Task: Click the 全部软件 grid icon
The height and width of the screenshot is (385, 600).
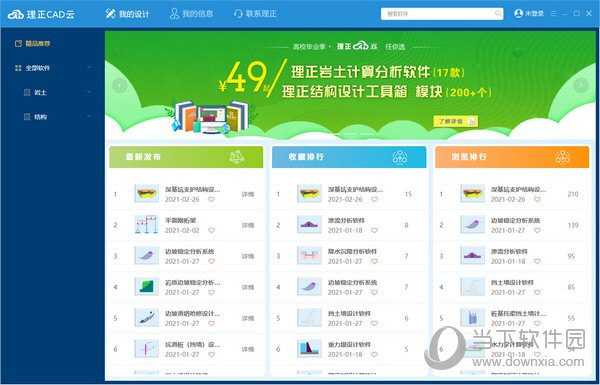Action: 18,68
